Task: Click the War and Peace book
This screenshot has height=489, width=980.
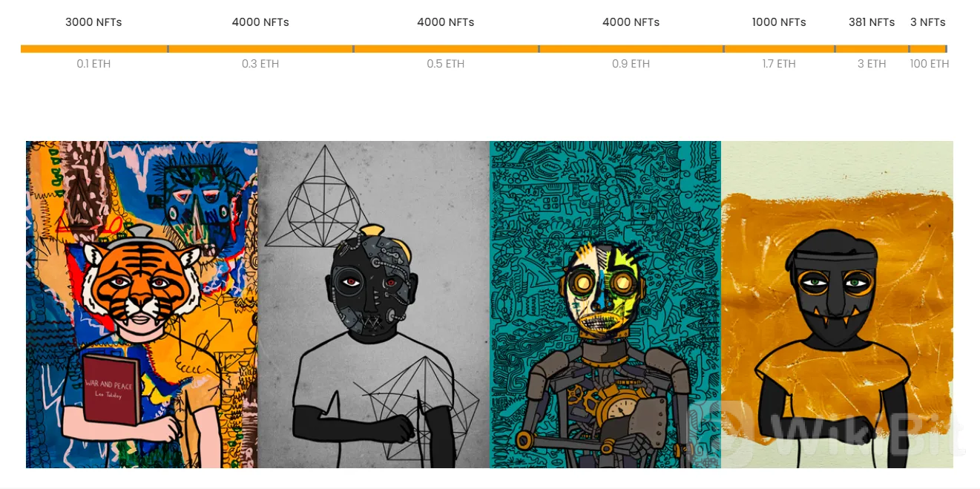Action: tap(111, 390)
